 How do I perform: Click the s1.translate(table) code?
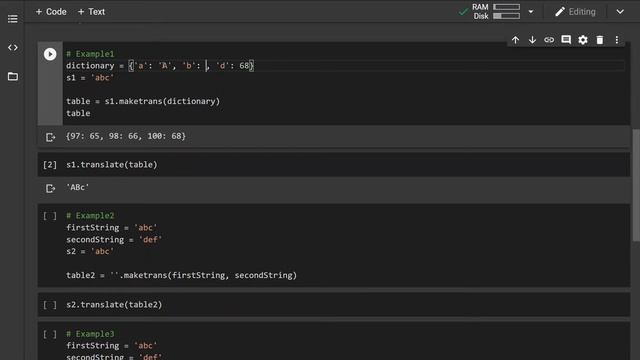111,164
